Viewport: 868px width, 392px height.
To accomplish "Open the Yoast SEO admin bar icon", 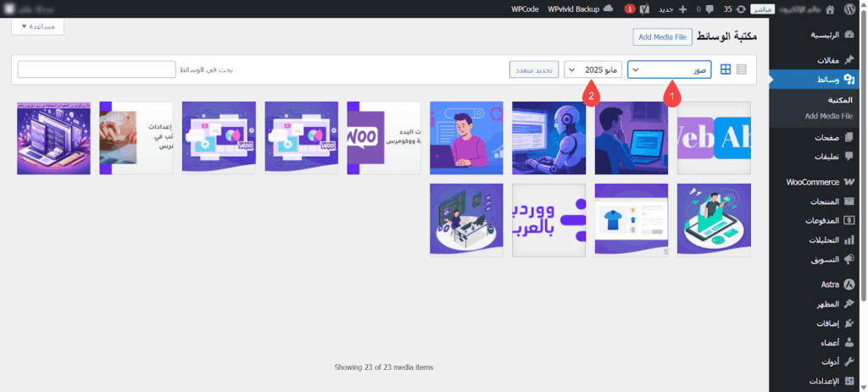I will point(644,8).
